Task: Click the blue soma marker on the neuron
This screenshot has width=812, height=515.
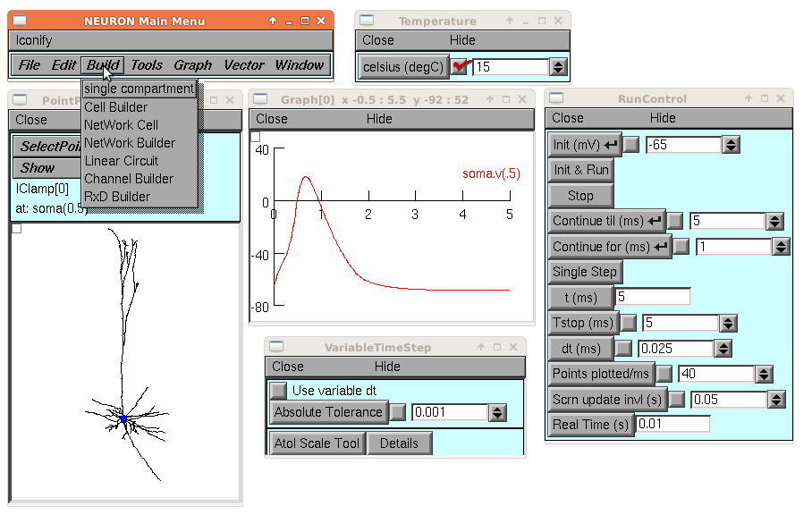Action: (123, 418)
